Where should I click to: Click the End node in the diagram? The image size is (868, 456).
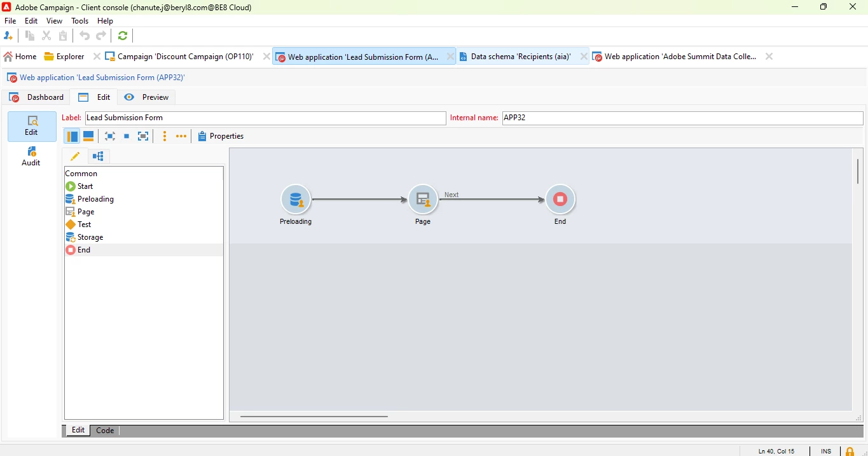point(560,200)
